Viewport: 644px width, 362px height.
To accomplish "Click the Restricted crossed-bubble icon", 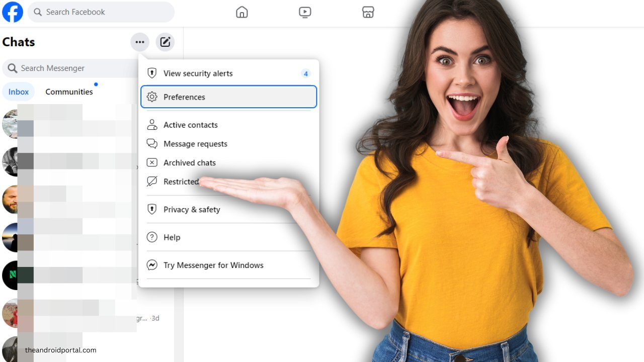I will click(152, 182).
